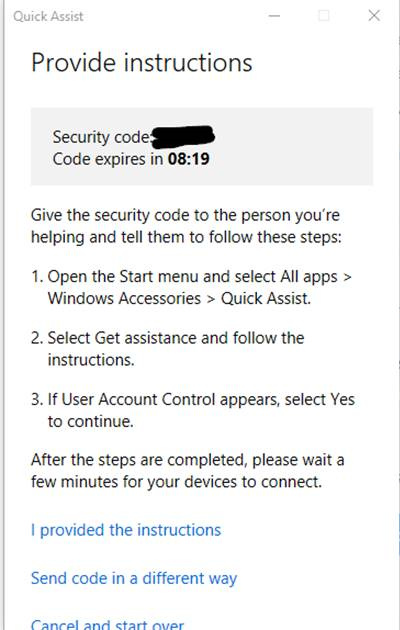The height and width of the screenshot is (630, 400).
Task: Click step 2 "Select Get assistance" text
Action: tap(167, 349)
